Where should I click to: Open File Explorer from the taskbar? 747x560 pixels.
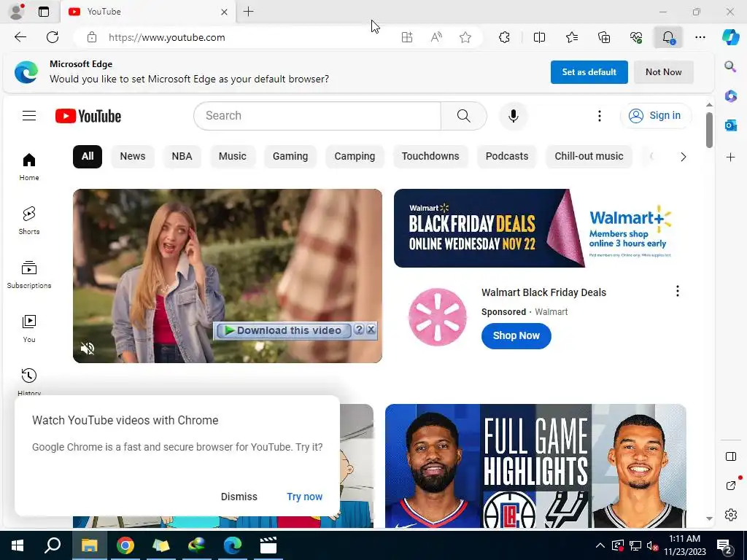click(x=89, y=545)
